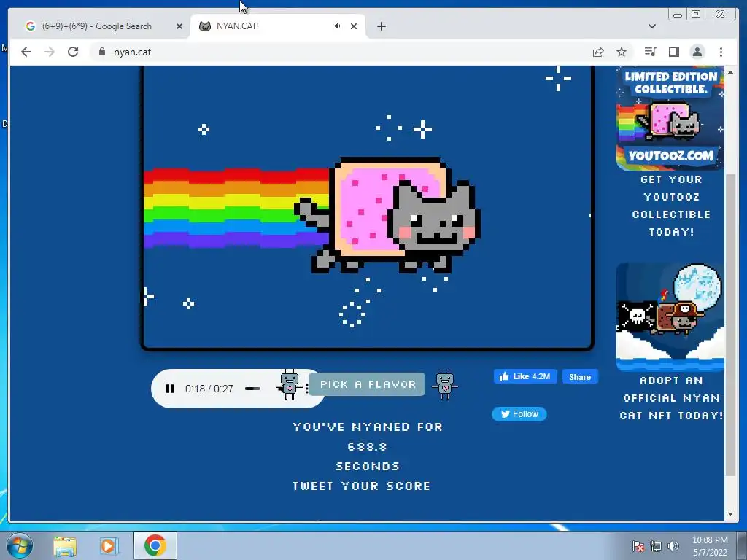This screenshot has width=747, height=560.
Task: Bookmark this page with the star icon
Action: coord(622,52)
